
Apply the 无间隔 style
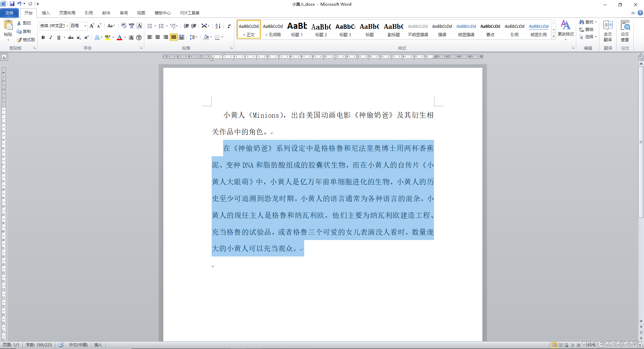coord(273,30)
